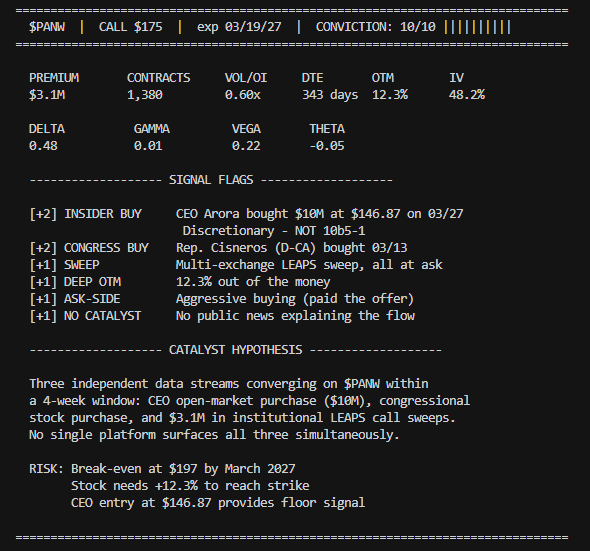590x551 pixels.
Task: Click the THETA label
Action: 327,129
